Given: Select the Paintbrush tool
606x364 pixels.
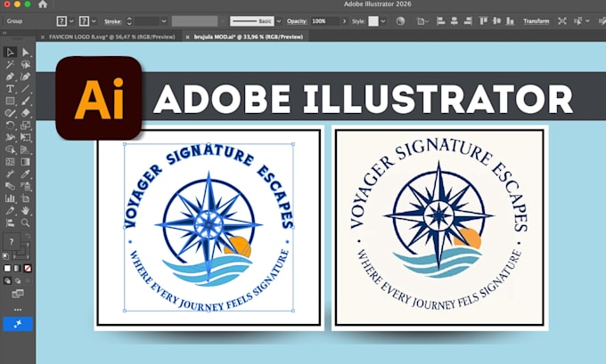Looking at the screenshot, I should point(25,101).
